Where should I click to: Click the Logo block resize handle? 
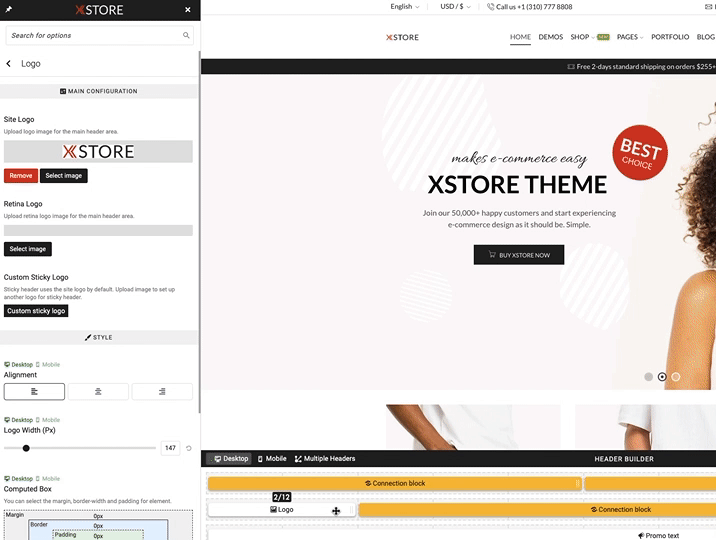352,510
